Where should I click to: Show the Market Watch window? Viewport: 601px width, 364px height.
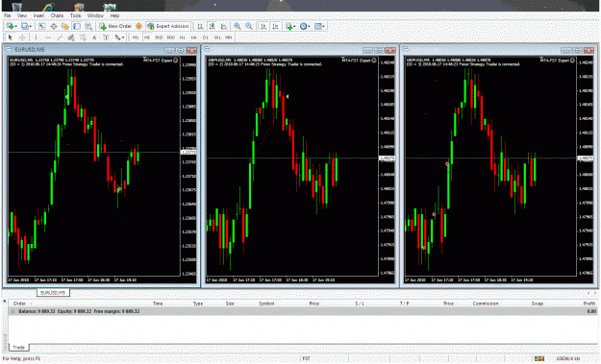click(41, 26)
